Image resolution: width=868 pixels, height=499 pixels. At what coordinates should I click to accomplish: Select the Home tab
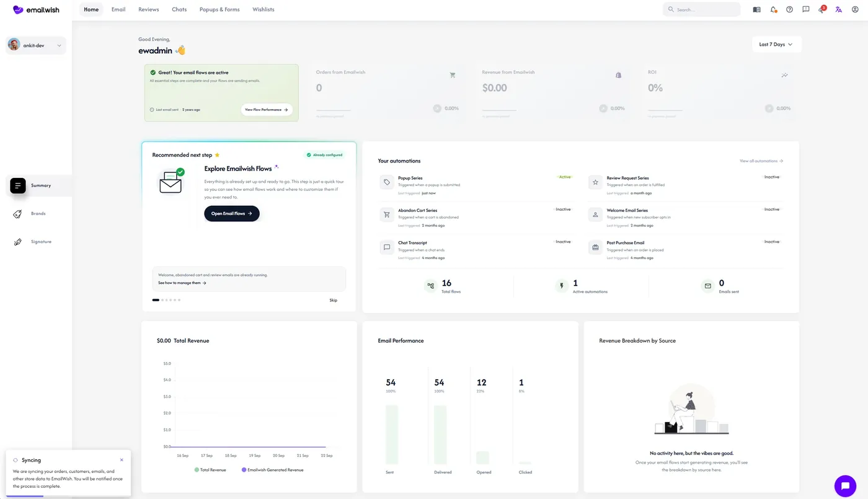coord(91,10)
